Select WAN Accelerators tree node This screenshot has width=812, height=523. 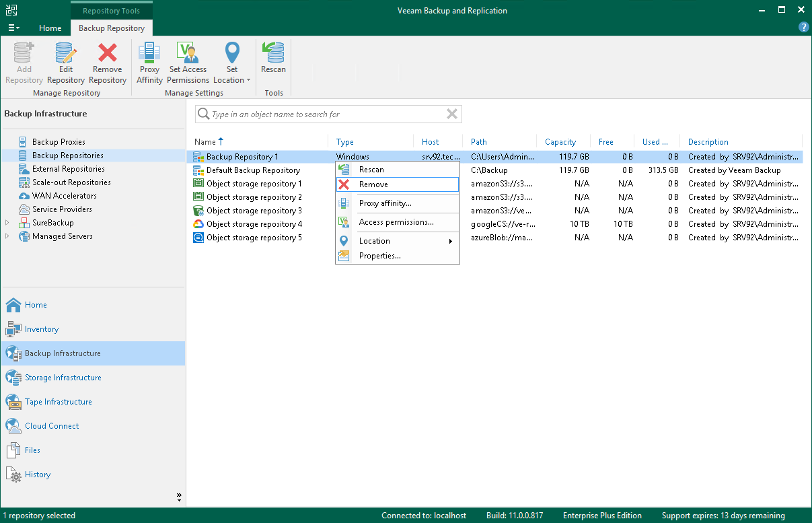pyautogui.click(x=64, y=196)
